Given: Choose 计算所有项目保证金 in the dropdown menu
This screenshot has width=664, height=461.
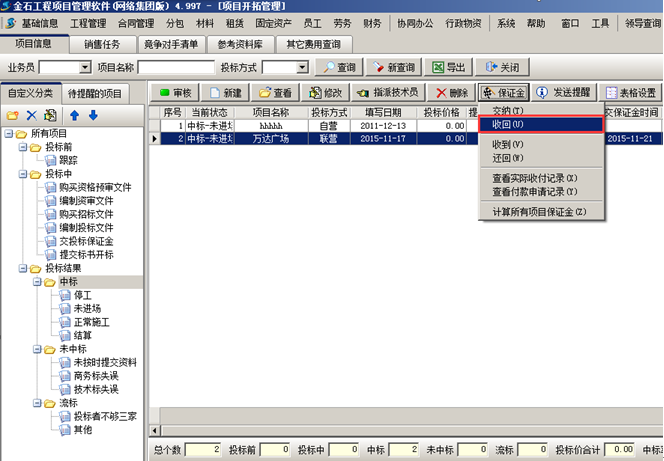Looking at the screenshot, I should [540, 211].
